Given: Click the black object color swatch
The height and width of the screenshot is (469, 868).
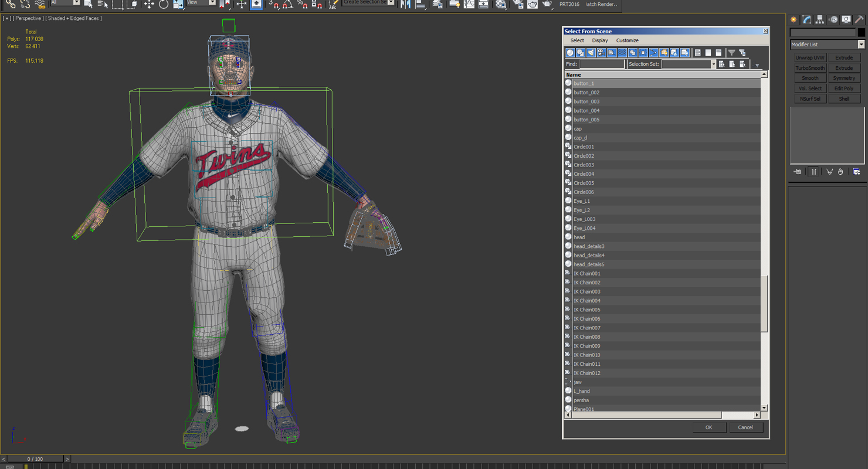Looking at the screenshot, I should (x=862, y=33).
